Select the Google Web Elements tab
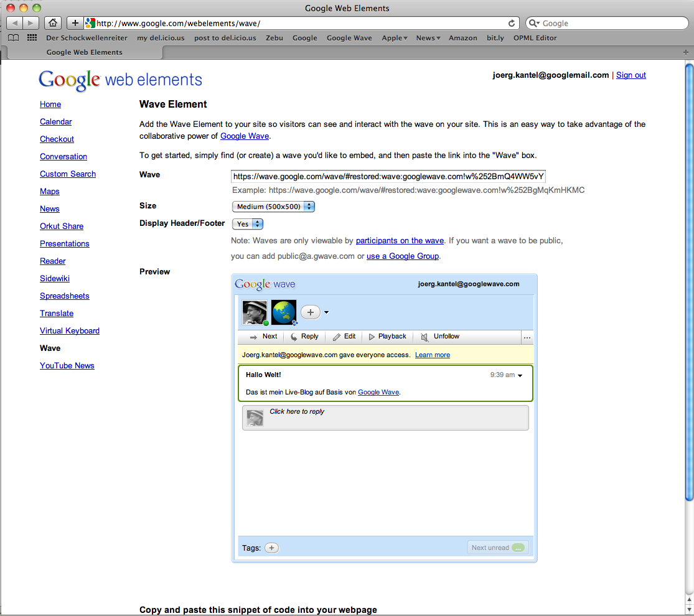Viewport: 694px width, 616px height. coord(85,52)
